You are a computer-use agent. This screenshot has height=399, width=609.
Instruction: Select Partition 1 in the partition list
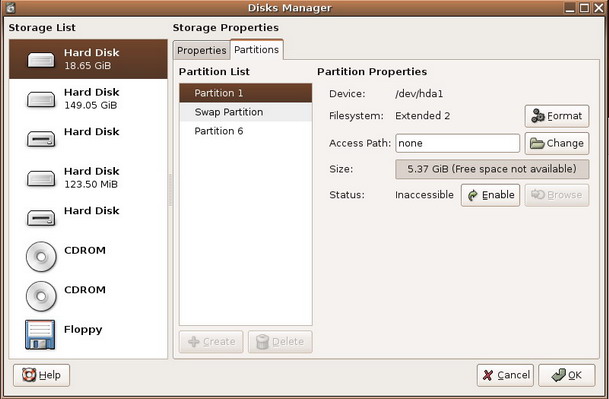[x=245, y=93]
